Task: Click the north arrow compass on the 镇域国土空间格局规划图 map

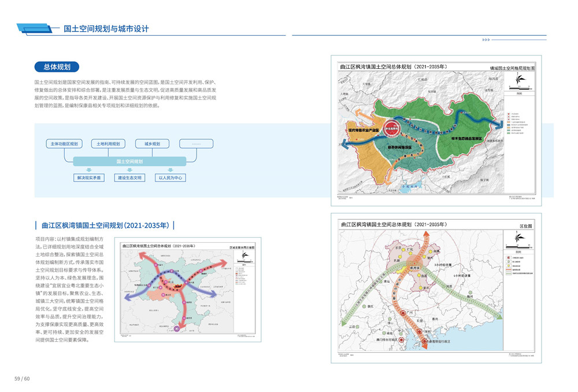Action: 520,79
